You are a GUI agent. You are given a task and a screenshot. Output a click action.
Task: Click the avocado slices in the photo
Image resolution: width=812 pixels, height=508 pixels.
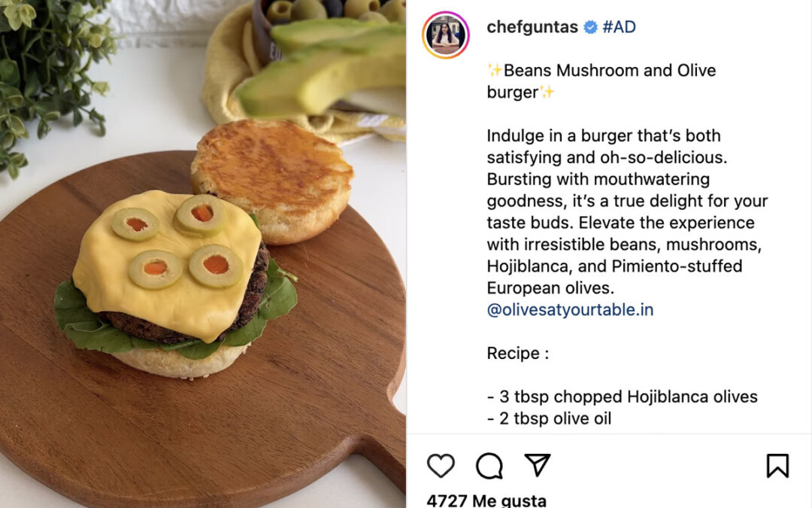pos(321,68)
